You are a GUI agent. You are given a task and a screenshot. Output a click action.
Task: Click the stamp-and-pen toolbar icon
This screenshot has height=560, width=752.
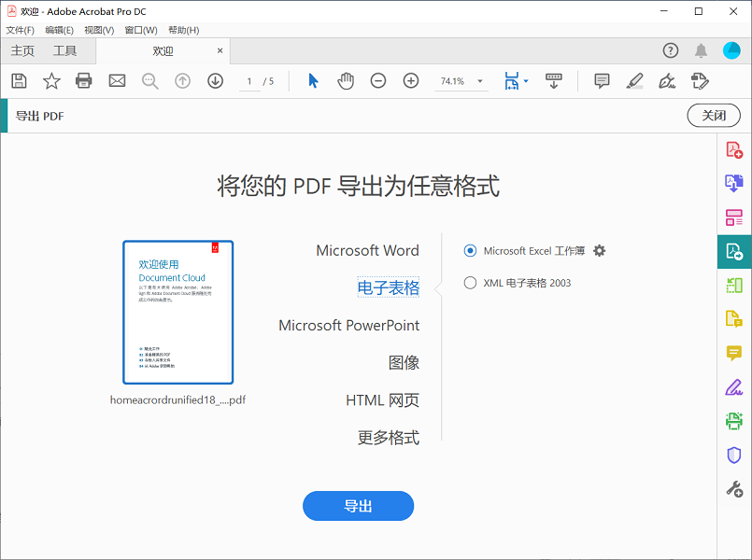tap(700, 81)
